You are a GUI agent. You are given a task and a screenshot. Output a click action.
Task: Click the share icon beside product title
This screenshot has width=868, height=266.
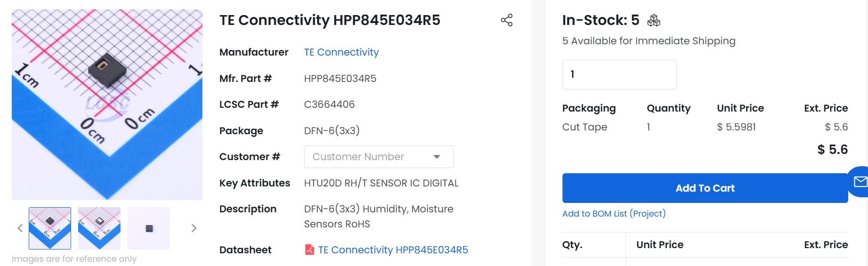pos(506,20)
